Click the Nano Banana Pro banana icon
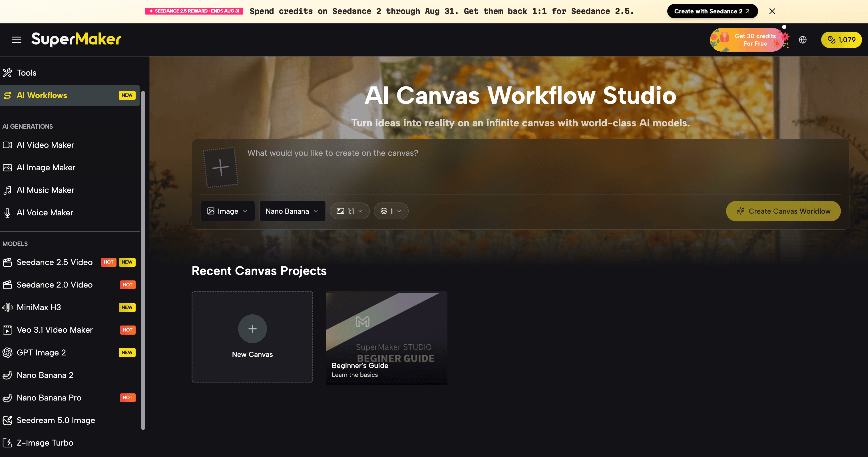868x457 pixels. click(7, 398)
